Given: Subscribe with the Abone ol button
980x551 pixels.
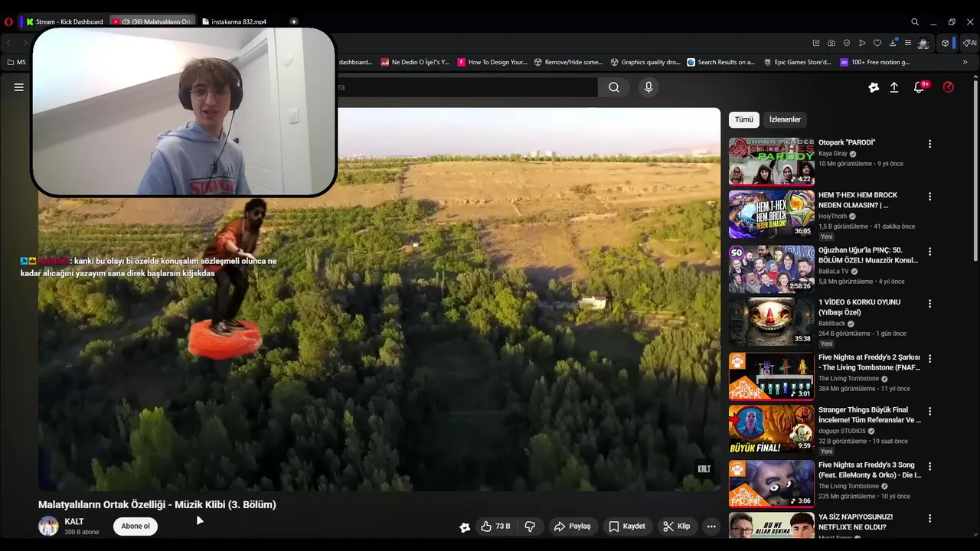Looking at the screenshot, I should (x=136, y=527).
